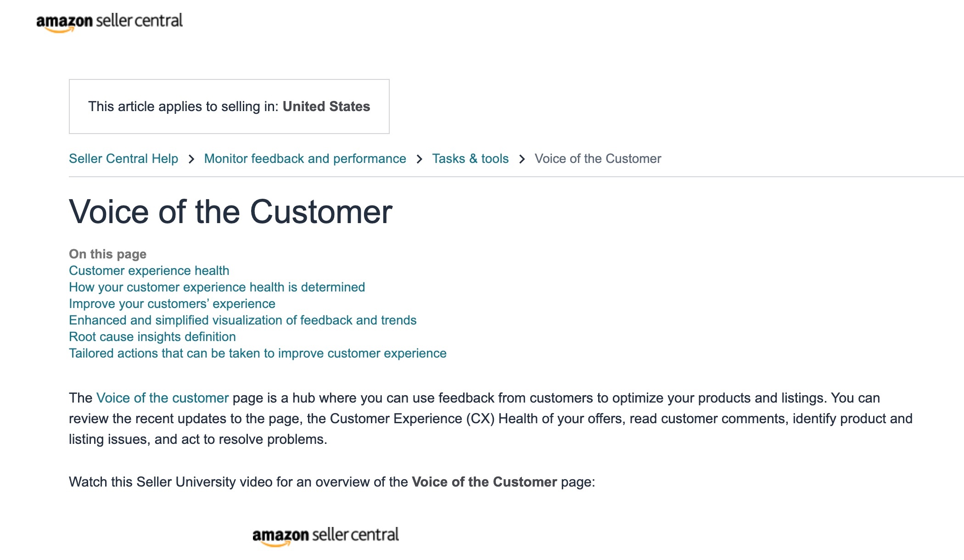Click the Amazon Seller Central logo

(x=109, y=22)
